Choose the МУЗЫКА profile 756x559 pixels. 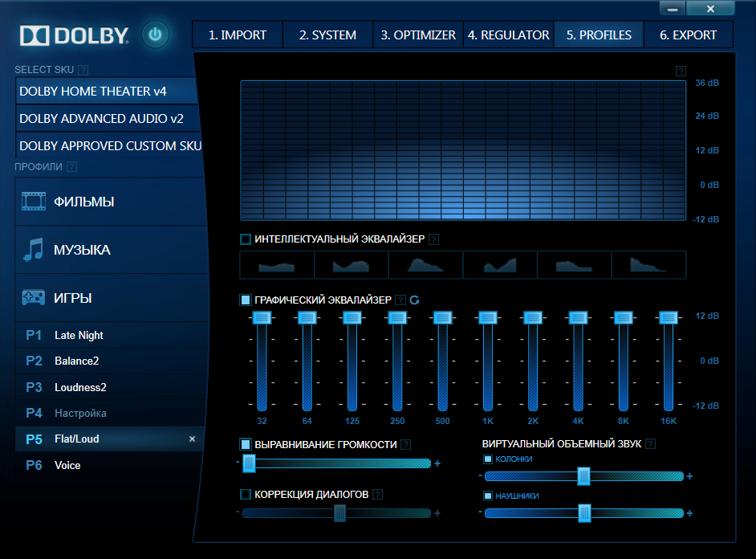click(x=111, y=250)
